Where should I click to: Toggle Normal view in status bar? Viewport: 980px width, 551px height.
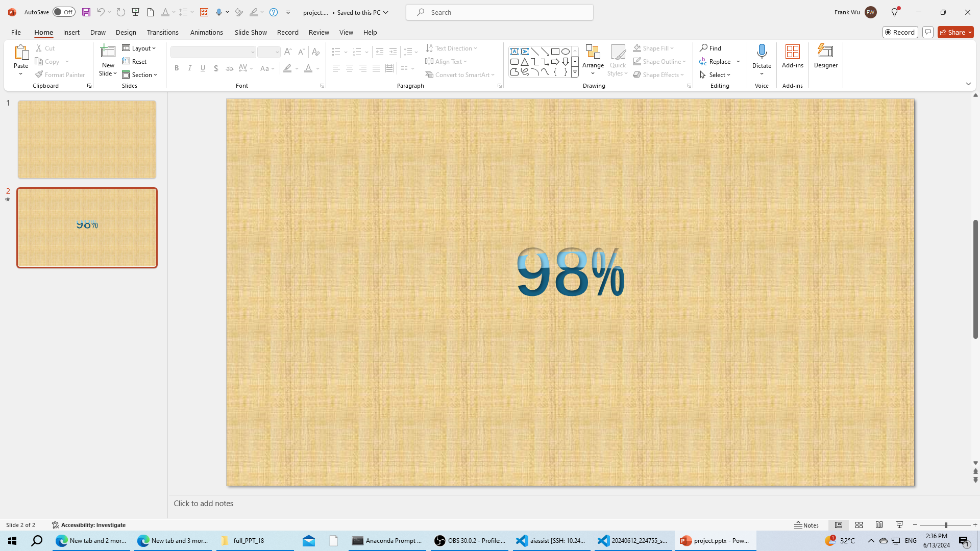click(x=839, y=525)
